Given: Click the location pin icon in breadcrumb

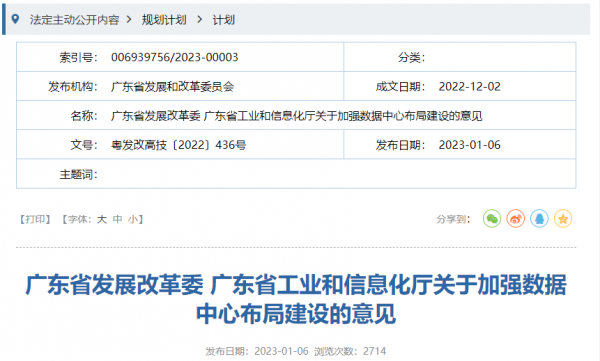Looking at the screenshot, I should 15,19.
